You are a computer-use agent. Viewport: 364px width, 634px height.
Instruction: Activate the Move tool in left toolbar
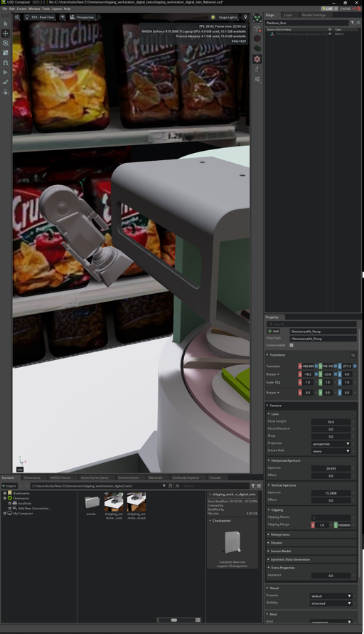click(5, 33)
